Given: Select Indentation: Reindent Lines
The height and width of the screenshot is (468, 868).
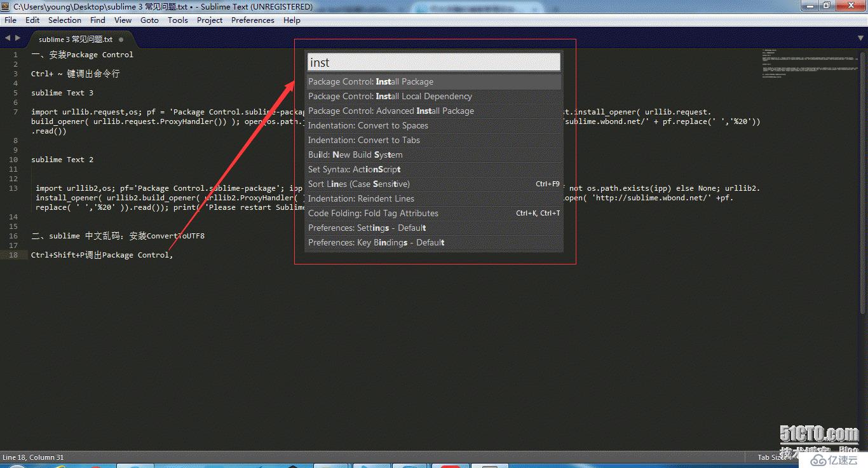Looking at the screenshot, I should [434, 198].
